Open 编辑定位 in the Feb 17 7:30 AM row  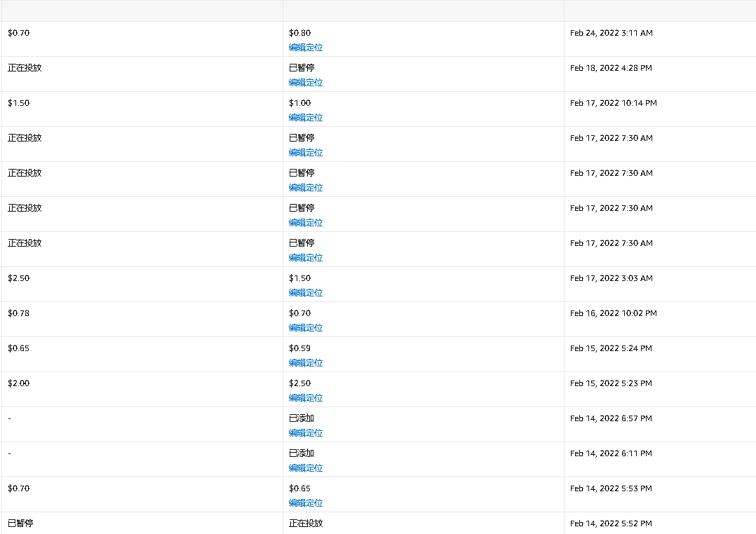[305, 152]
